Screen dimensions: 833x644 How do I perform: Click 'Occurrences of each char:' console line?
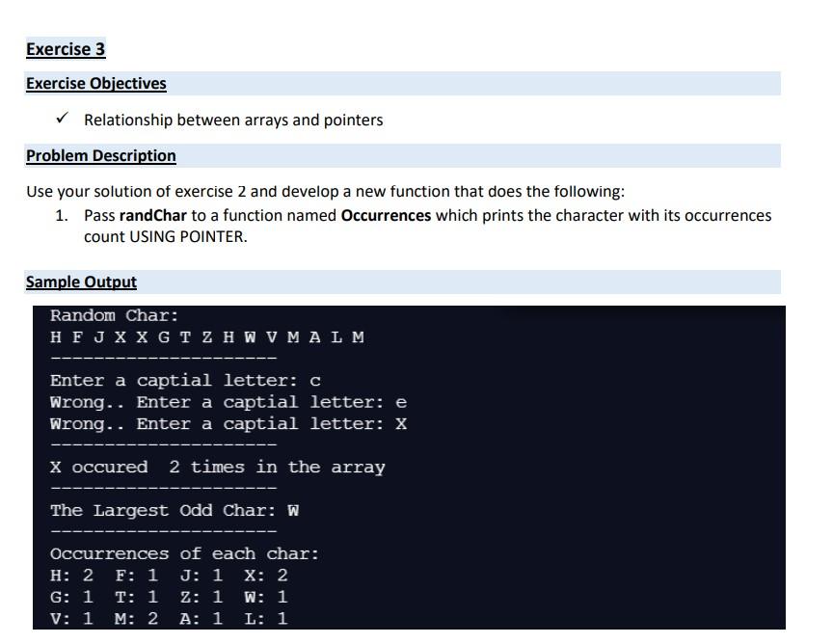click(185, 553)
